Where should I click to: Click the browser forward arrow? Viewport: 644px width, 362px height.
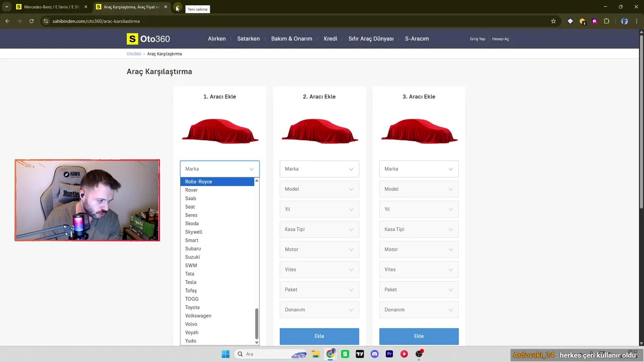click(19, 21)
